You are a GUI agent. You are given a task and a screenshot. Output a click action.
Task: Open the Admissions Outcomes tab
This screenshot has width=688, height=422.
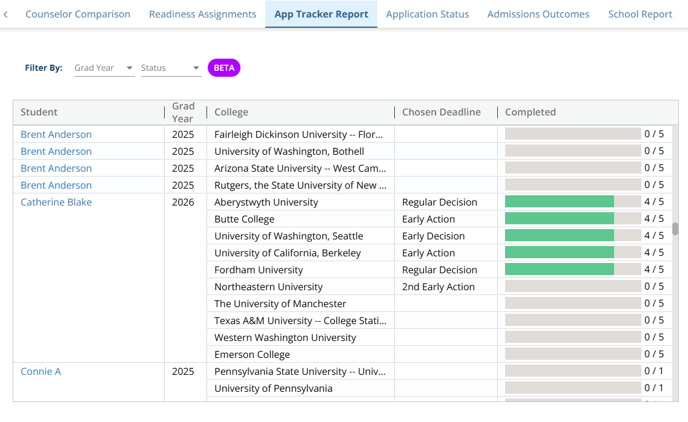(538, 14)
